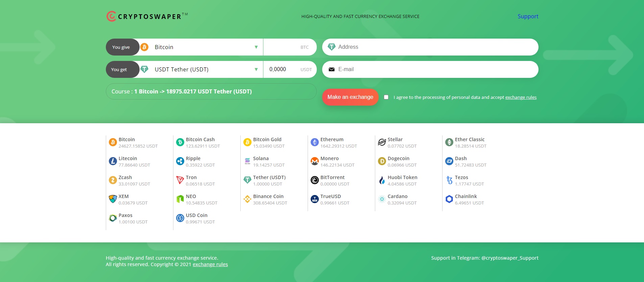Screen dimensions: 644x282
Task: Open the You give Bitcoin currency dropdown
Action: 201,47
